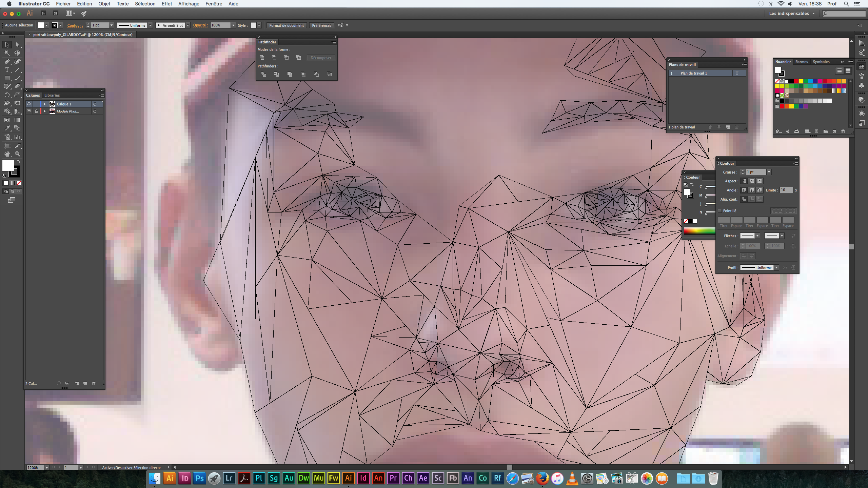Screen dimensions: 868x488
Task: Click the Format de document button
Action: coord(286,25)
